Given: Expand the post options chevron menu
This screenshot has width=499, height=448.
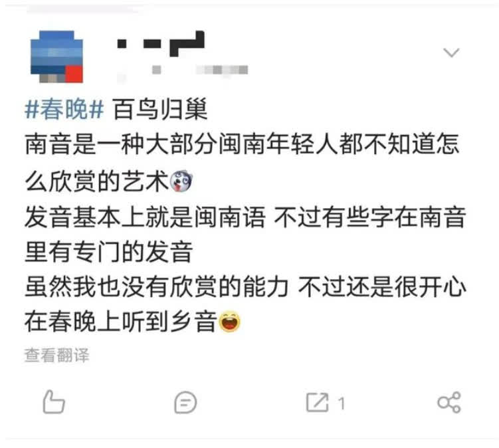Looking at the screenshot, I should pyautogui.click(x=451, y=53).
